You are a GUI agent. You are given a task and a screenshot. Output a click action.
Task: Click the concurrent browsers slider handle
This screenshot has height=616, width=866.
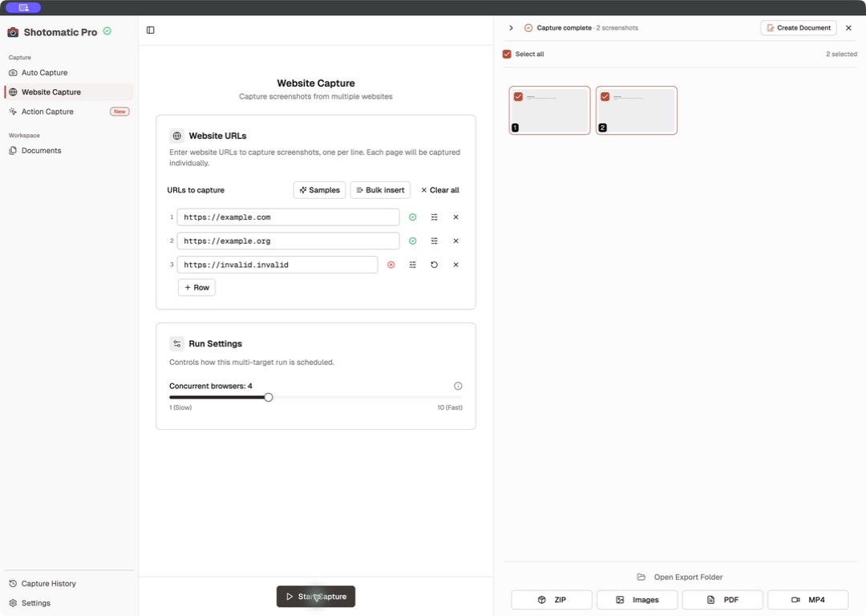coord(269,397)
